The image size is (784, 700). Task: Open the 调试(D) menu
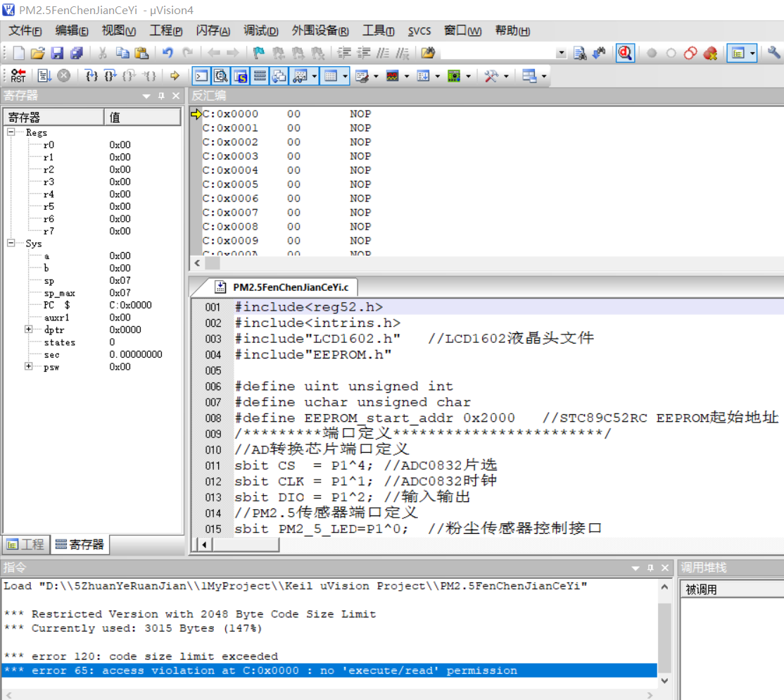[x=260, y=31]
